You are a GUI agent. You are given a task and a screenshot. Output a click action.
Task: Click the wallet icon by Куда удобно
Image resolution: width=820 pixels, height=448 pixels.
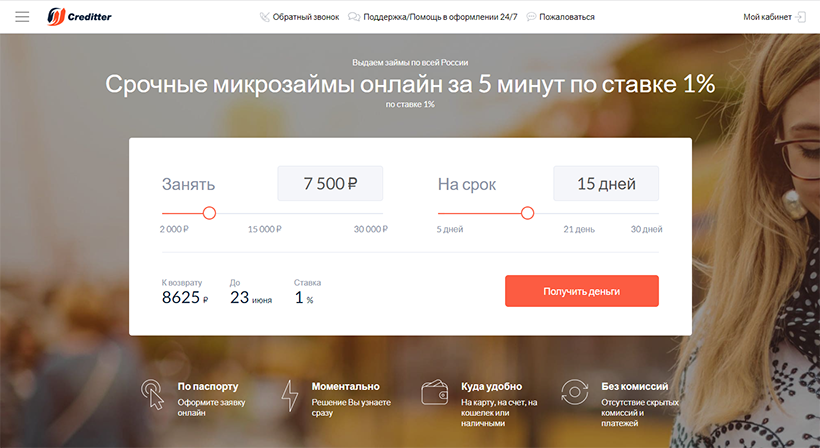435,392
